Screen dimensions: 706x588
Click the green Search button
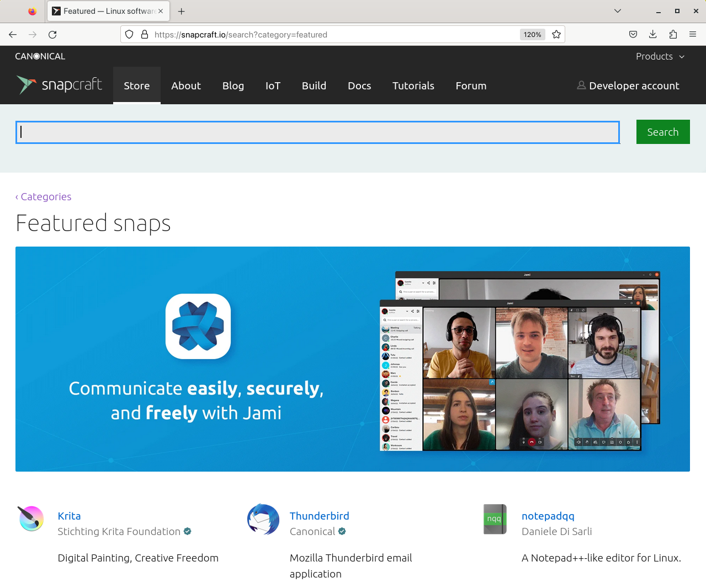click(663, 132)
